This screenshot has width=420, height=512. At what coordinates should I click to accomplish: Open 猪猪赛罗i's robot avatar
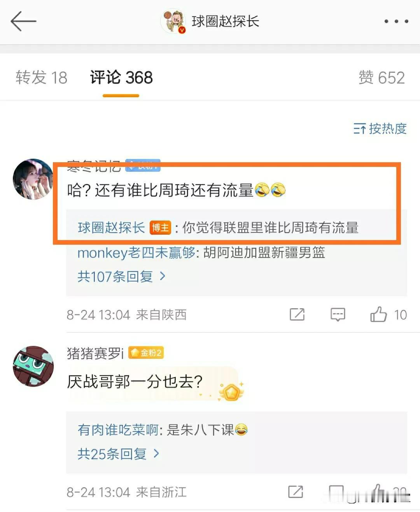click(33, 366)
